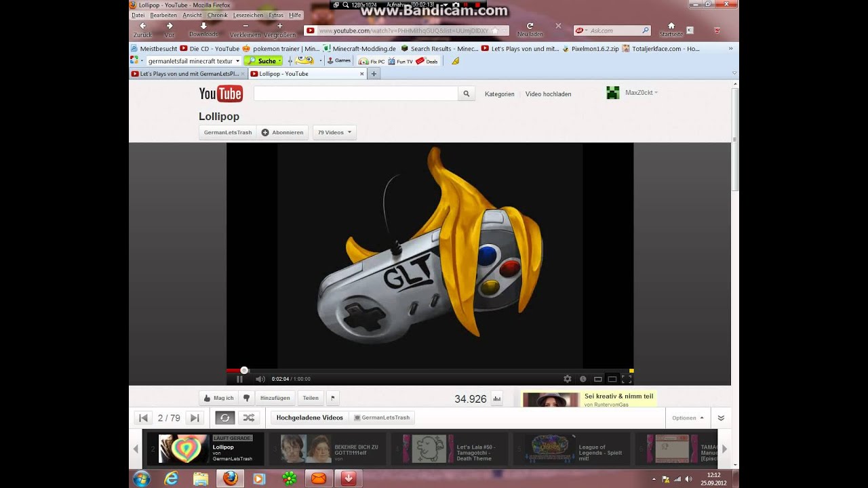Toggle playlist autoplay loop button
Screen dimensions: 868x488
224,418
